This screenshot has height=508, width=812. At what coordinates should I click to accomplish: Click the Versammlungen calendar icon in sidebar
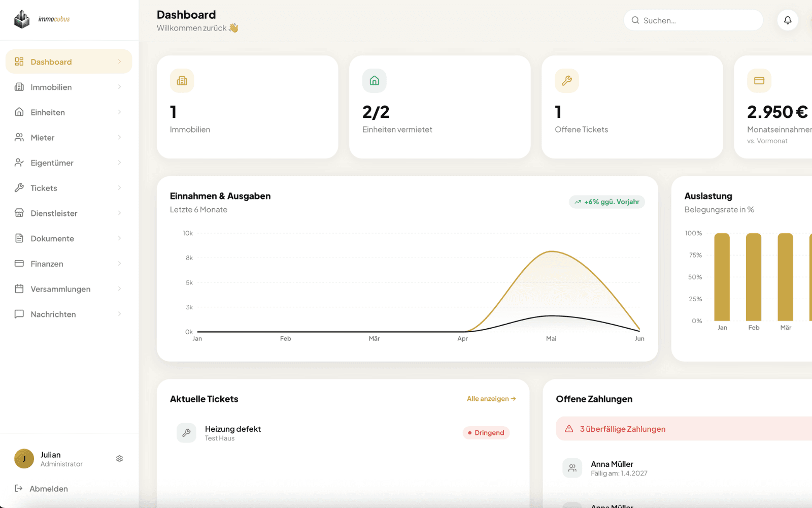click(19, 289)
